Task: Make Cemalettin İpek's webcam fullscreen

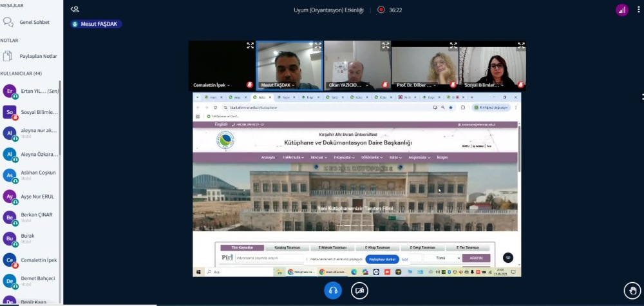Action: pos(250,46)
